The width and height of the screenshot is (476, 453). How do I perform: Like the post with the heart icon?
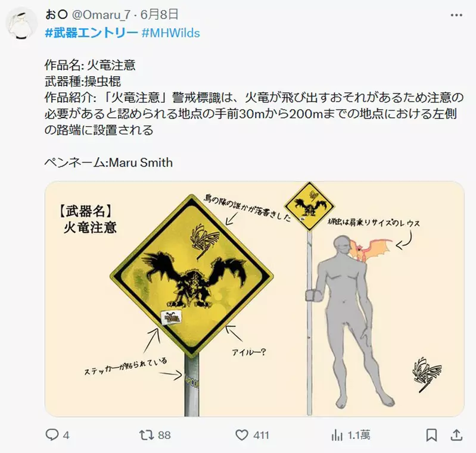click(x=242, y=435)
